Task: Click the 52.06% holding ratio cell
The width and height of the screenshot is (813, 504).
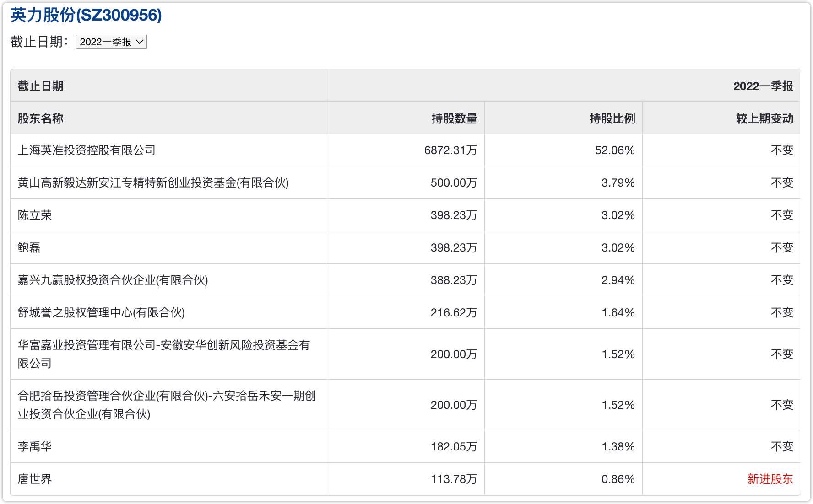Action: [x=614, y=150]
